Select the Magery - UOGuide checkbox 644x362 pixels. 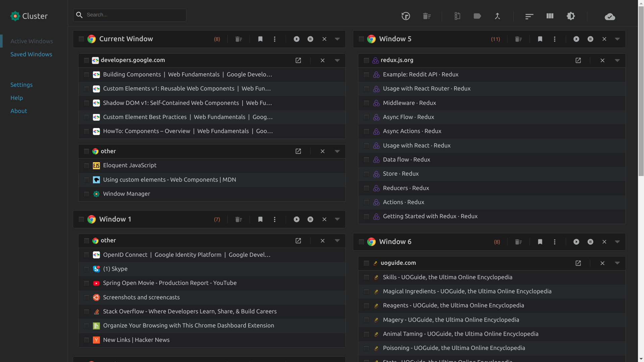point(366,320)
